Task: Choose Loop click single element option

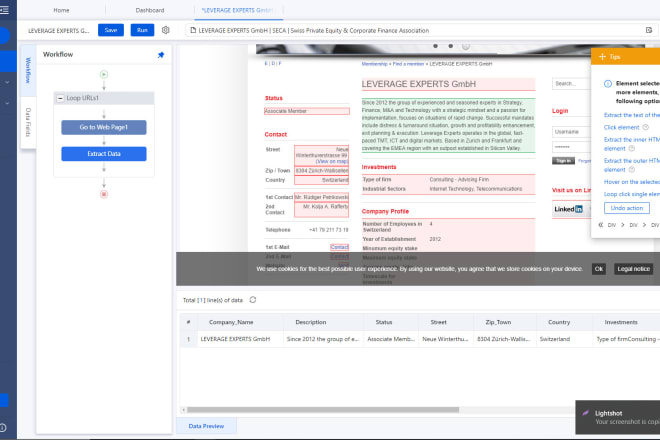Action: click(632, 194)
